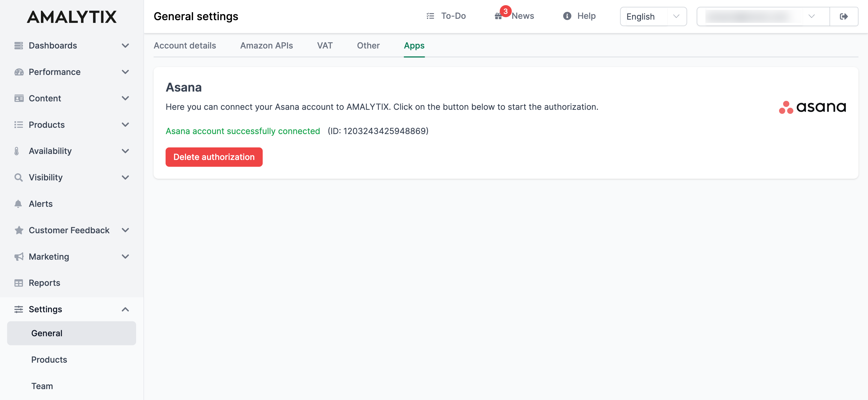This screenshot has height=400, width=868.
Task: Expand the Marketing menu chevron
Action: point(125,257)
